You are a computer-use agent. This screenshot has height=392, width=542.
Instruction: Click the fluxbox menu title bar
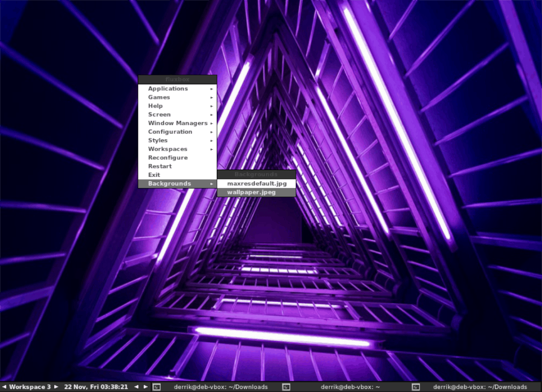pos(178,79)
